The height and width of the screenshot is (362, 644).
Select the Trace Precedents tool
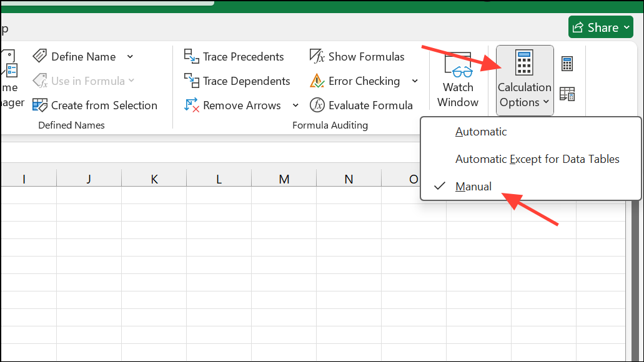pos(235,56)
